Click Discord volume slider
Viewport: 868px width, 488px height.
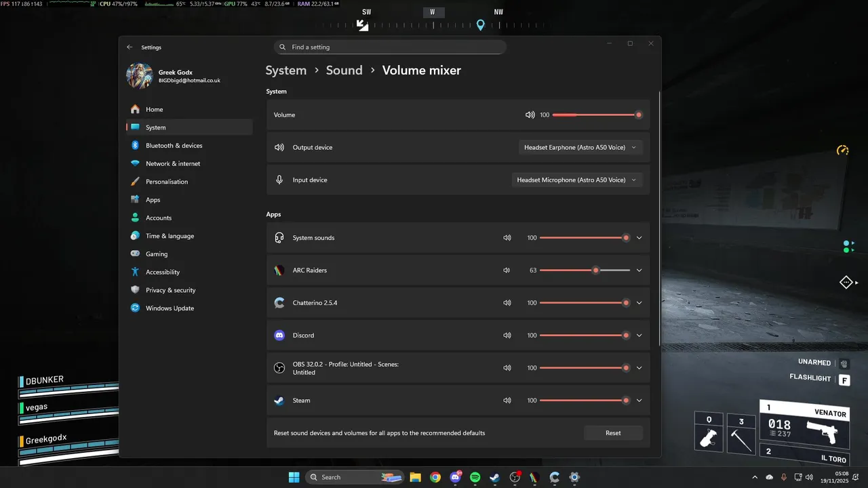(585, 335)
